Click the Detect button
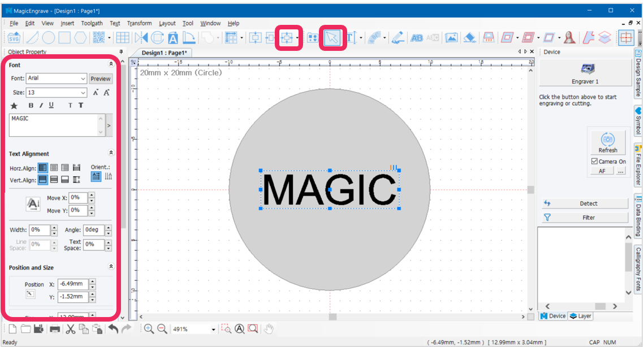Image resolution: width=644 pixels, height=347 pixels. click(585, 203)
